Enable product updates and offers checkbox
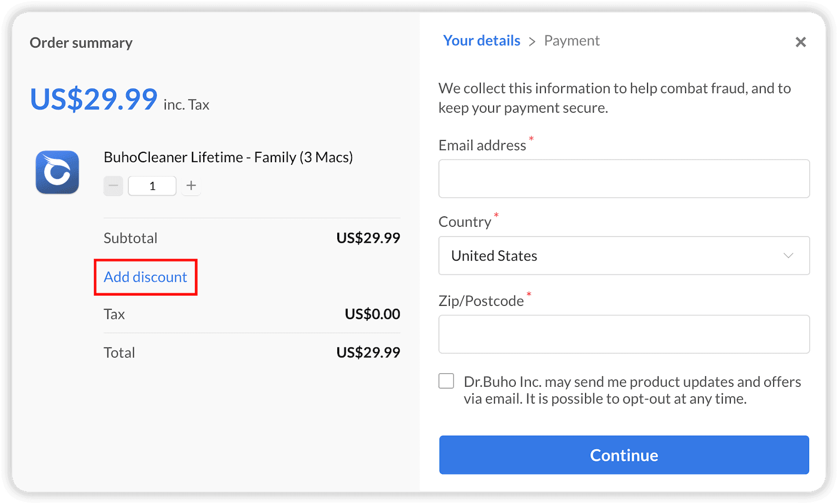Viewport: 838px width, 504px height. (x=446, y=381)
